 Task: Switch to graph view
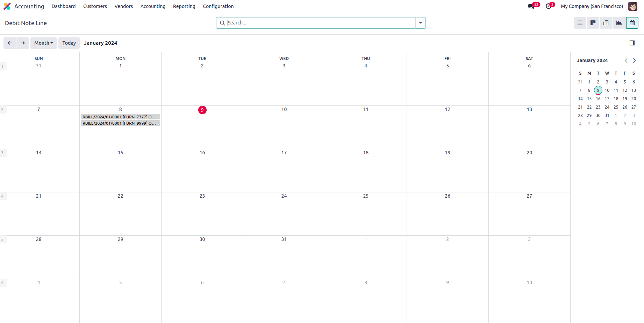(x=619, y=23)
